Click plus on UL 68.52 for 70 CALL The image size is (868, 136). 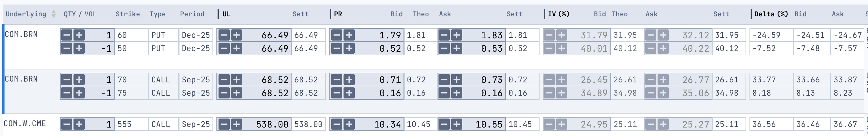(236, 80)
